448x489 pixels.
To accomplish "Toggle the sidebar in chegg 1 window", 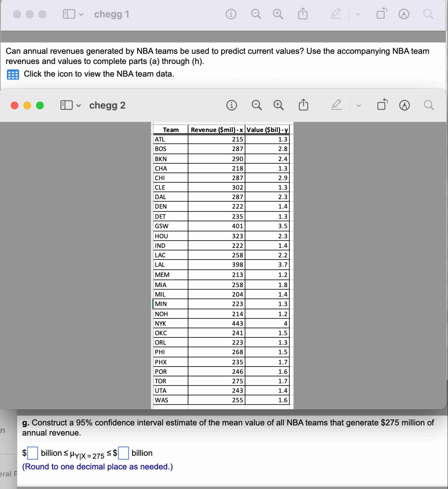I will (69, 14).
